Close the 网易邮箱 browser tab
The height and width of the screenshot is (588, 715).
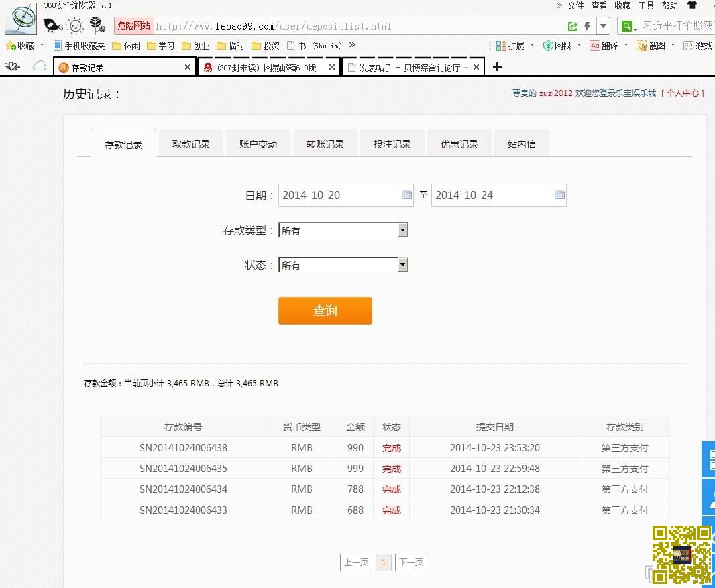331,68
